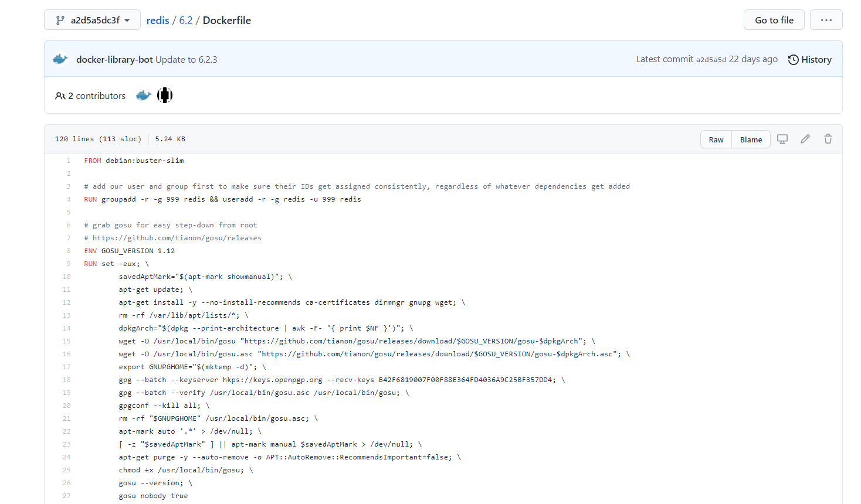Click 'chmod +x /usr/local/bin/gosu;' line
Image resolution: width=861 pixels, height=504 pixels.
pos(186,470)
